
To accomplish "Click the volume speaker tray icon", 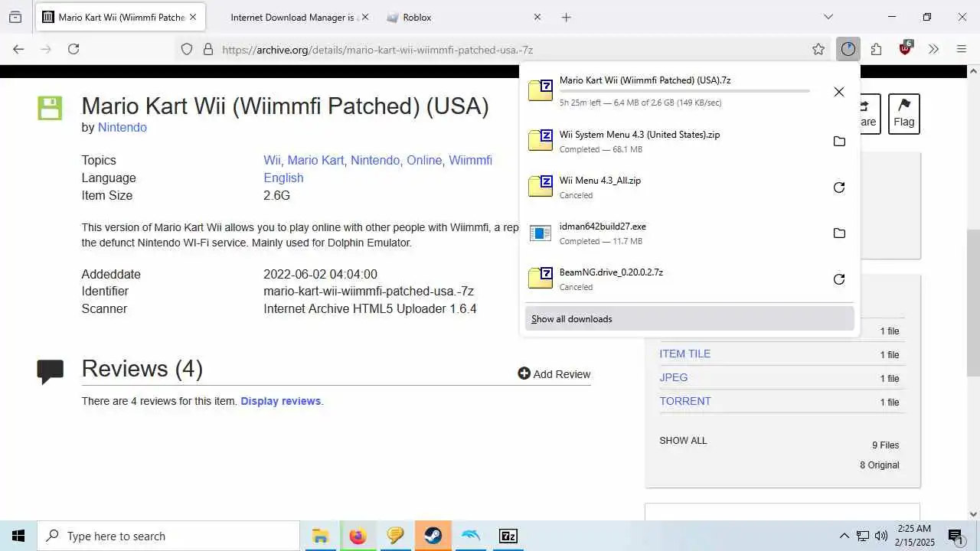I will pyautogui.click(x=881, y=536).
